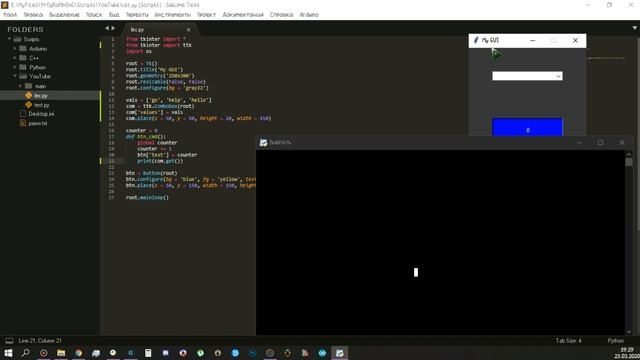Open File Explorer from the taskbar

61,353
